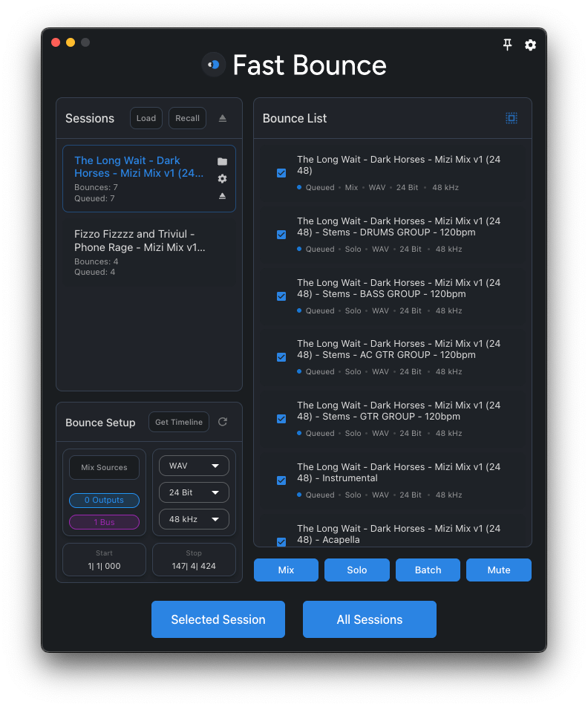This screenshot has width=588, height=707.
Task: Select the Fizzo Fizzzz Phone Rage session
Action: 148,252
